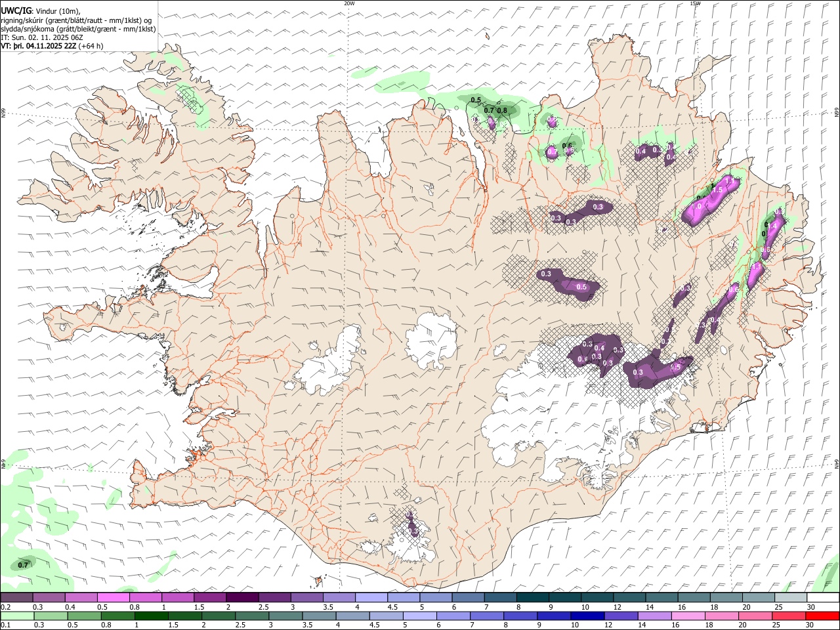This screenshot has height=630, width=840.
Task: Select the 'rigning/skúrir' legend description line
Action: click(77, 20)
